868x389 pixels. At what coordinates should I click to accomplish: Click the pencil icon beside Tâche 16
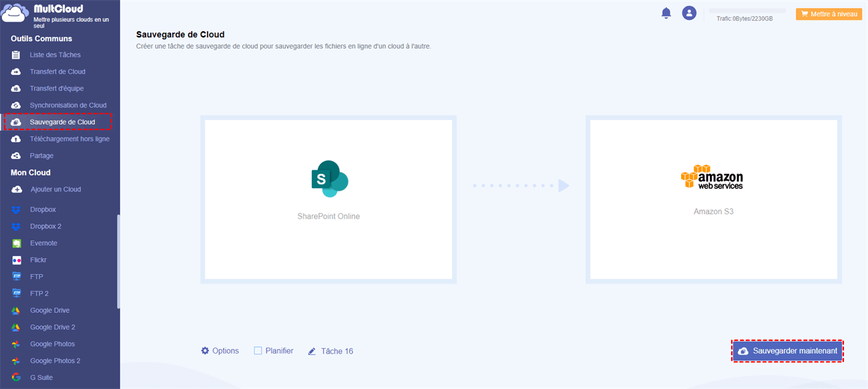pos(312,351)
